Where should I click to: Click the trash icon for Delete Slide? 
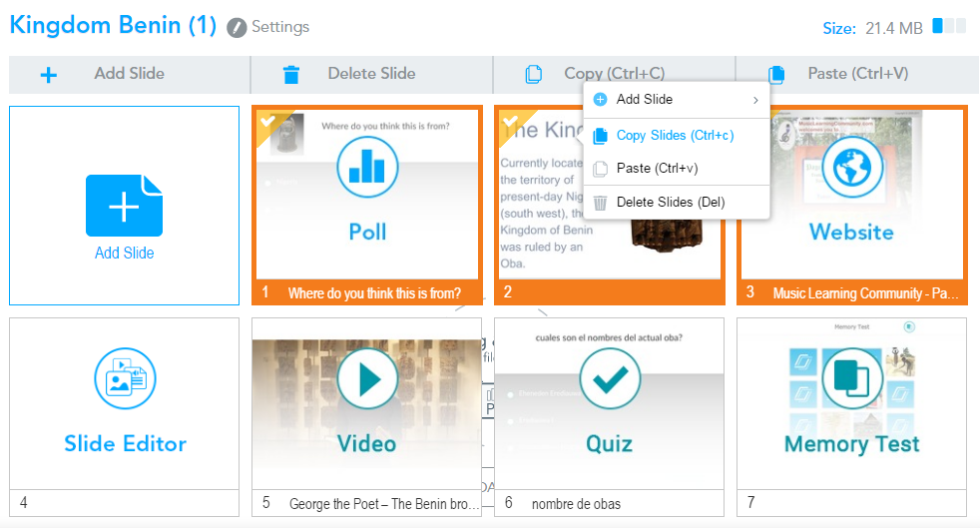pos(290,74)
